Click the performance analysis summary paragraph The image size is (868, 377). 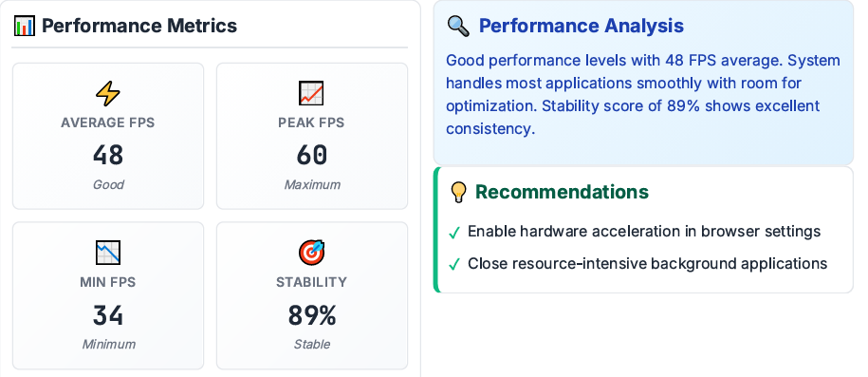[x=643, y=94]
